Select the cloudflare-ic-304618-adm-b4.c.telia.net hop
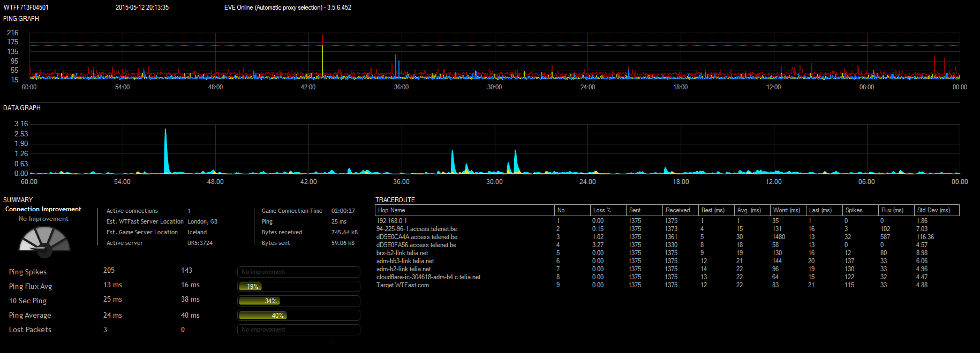The height and width of the screenshot is (353, 980). pyautogui.click(x=428, y=277)
